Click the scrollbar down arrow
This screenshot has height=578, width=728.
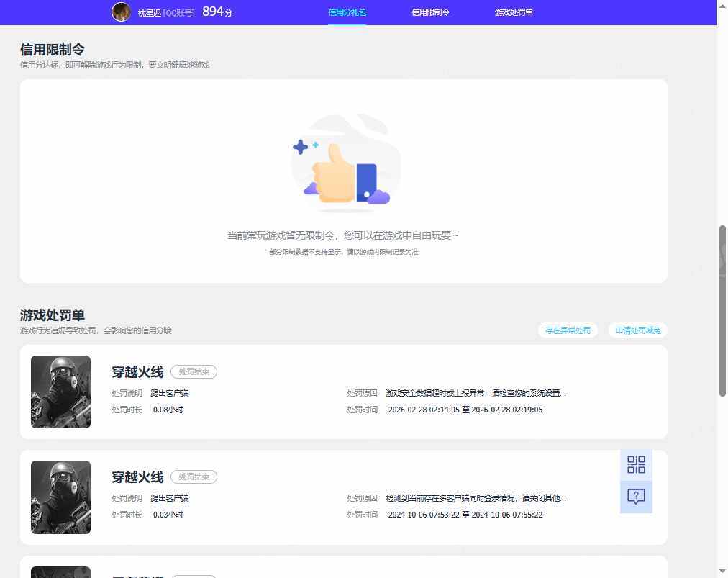click(x=722, y=571)
